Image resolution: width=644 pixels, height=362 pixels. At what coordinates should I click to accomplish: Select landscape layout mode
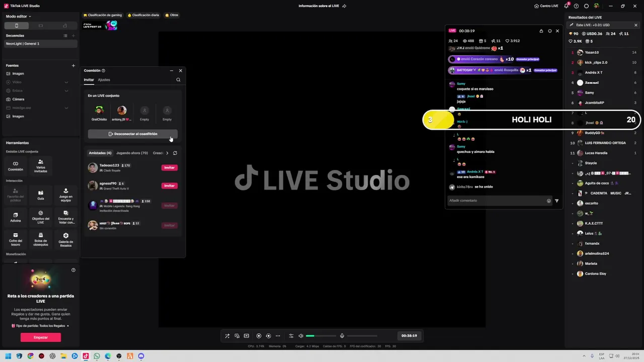tap(41, 26)
